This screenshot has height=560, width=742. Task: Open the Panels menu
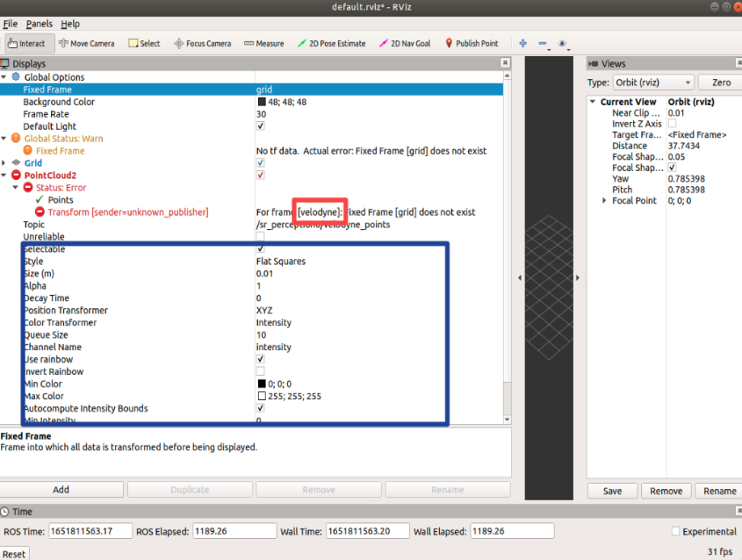coord(39,24)
